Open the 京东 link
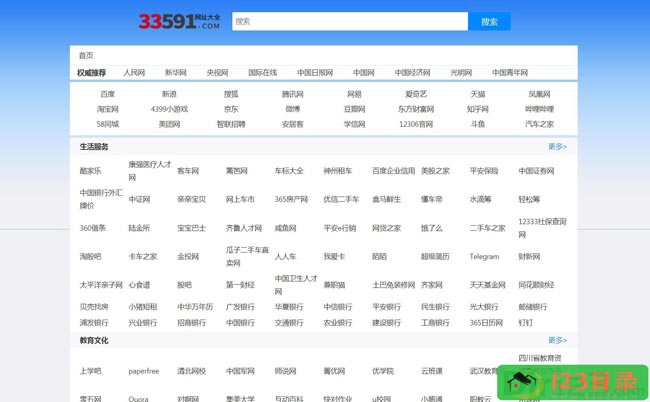This screenshot has height=402, width=650. tap(231, 109)
